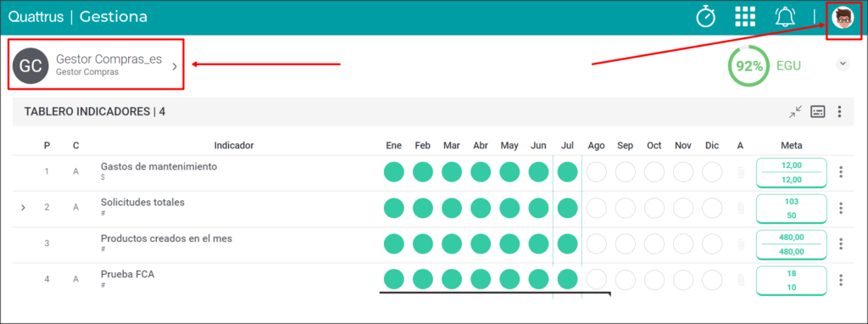Select Prueba FCA Feb status circle

click(x=423, y=279)
